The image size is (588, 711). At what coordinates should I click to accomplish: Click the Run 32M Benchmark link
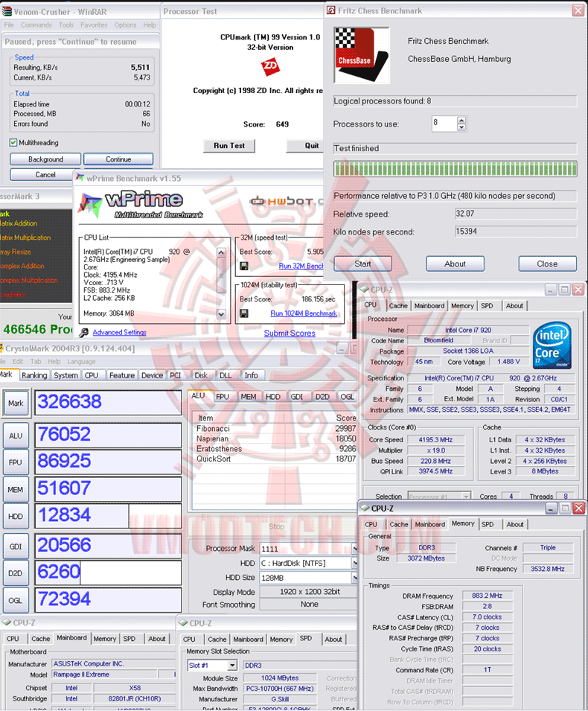coord(301,266)
